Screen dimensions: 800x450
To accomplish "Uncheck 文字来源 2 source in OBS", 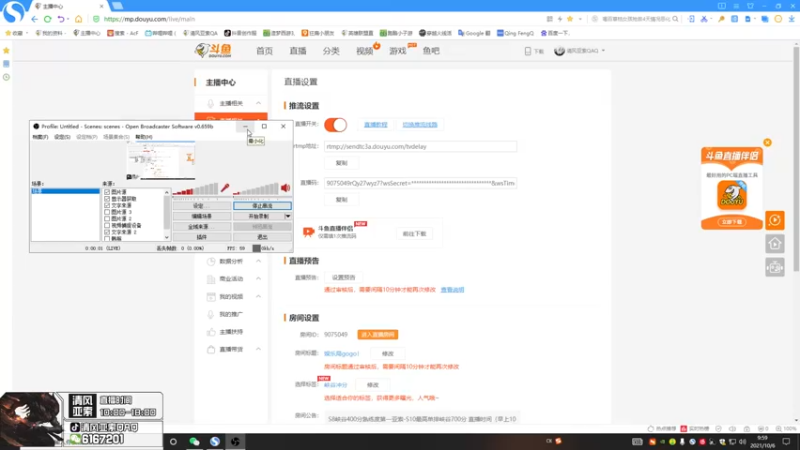I will (x=107, y=232).
